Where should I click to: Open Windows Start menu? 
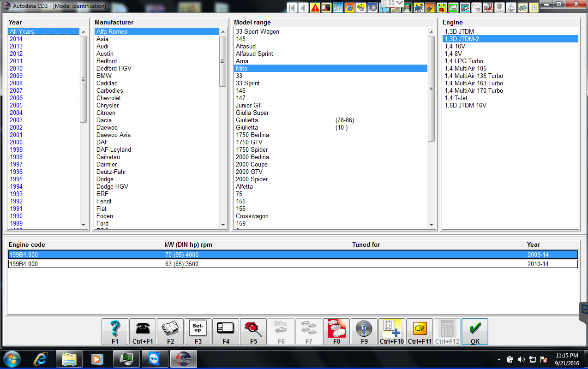point(12,359)
